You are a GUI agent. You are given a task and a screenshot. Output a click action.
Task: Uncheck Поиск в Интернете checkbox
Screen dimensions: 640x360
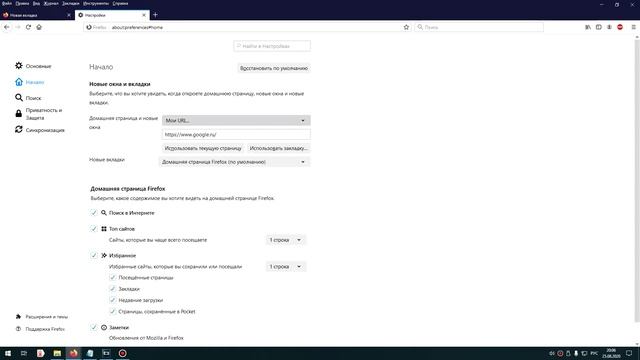93,213
